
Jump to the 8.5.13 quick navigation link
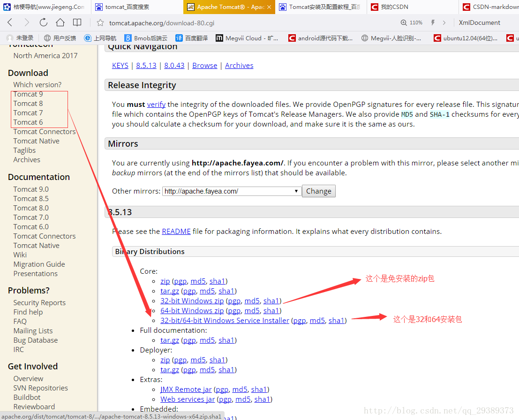[x=146, y=66]
